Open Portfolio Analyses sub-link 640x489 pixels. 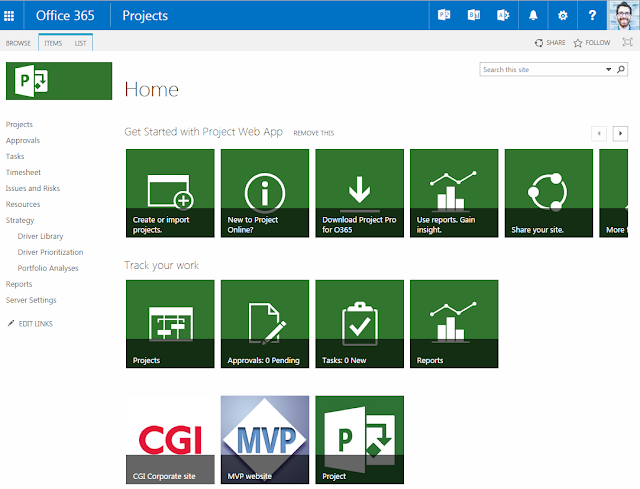pos(48,268)
